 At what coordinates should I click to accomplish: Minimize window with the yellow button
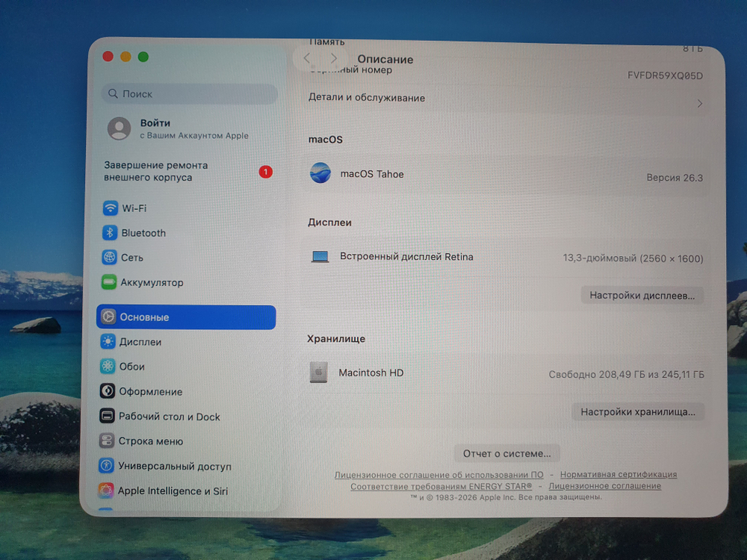[125, 57]
